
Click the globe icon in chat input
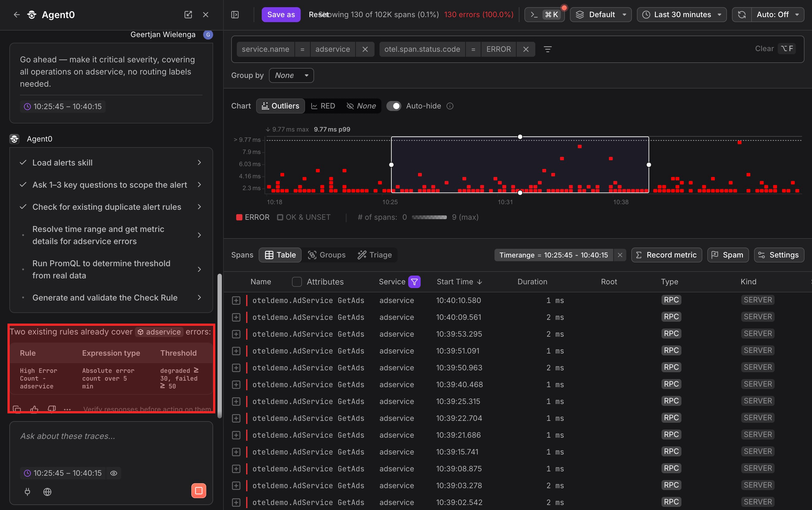click(48, 492)
